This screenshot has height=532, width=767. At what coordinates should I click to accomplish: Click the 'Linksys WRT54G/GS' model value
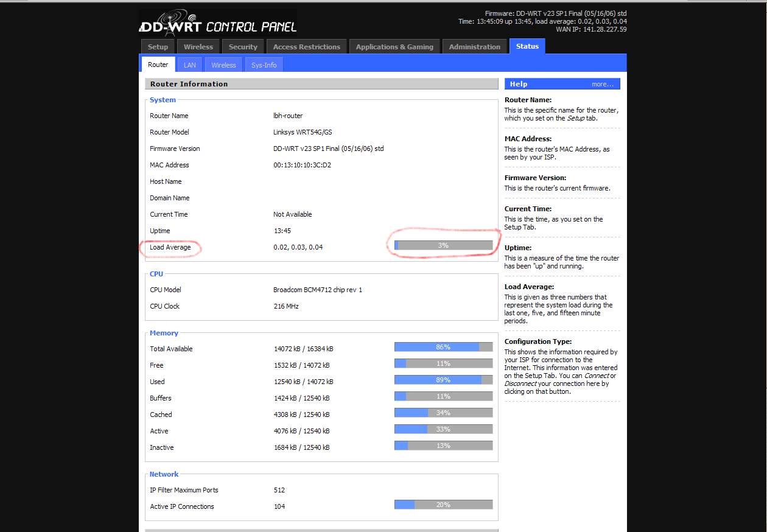click(303, 132)
